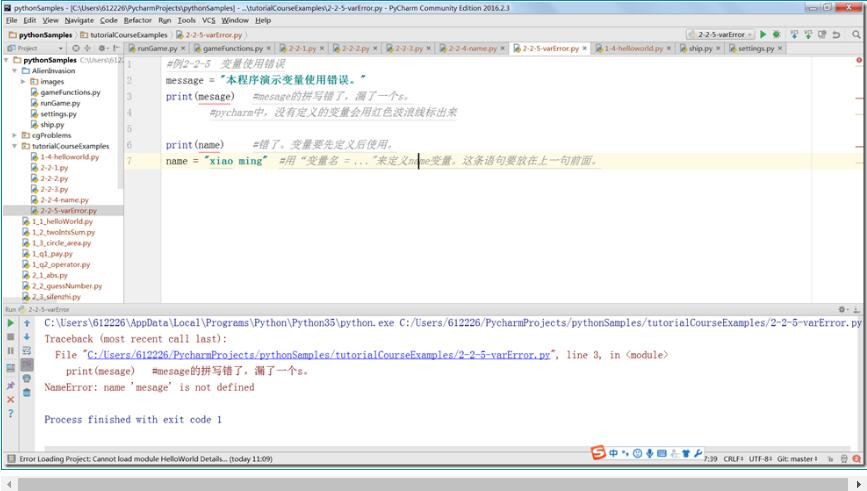Open Project panel gear settings
The image size is (867, 491).
click(x=103, y=48)
